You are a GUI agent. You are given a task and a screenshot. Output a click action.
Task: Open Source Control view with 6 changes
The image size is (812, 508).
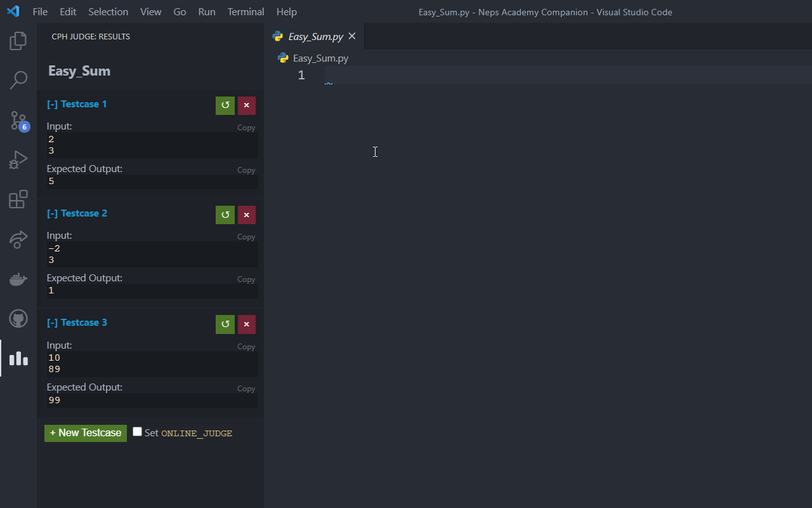(18, 120)
